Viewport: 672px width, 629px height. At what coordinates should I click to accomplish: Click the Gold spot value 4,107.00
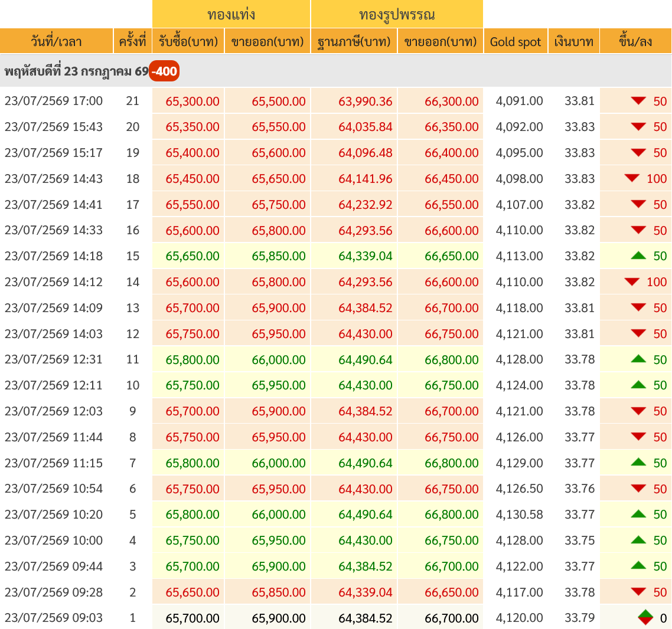coord(519,205)
